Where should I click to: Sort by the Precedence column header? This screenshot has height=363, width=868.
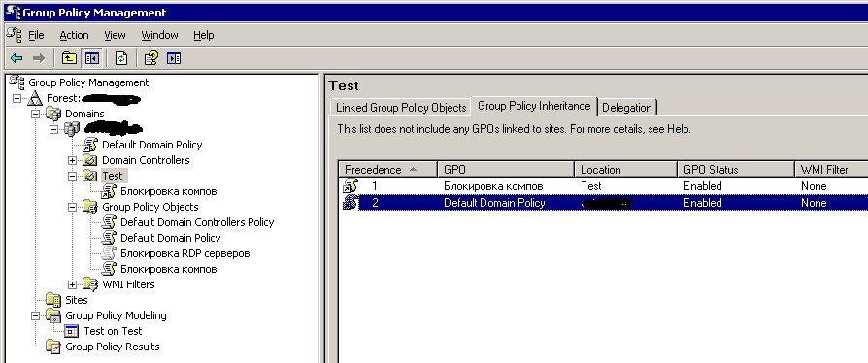(387, 169)
